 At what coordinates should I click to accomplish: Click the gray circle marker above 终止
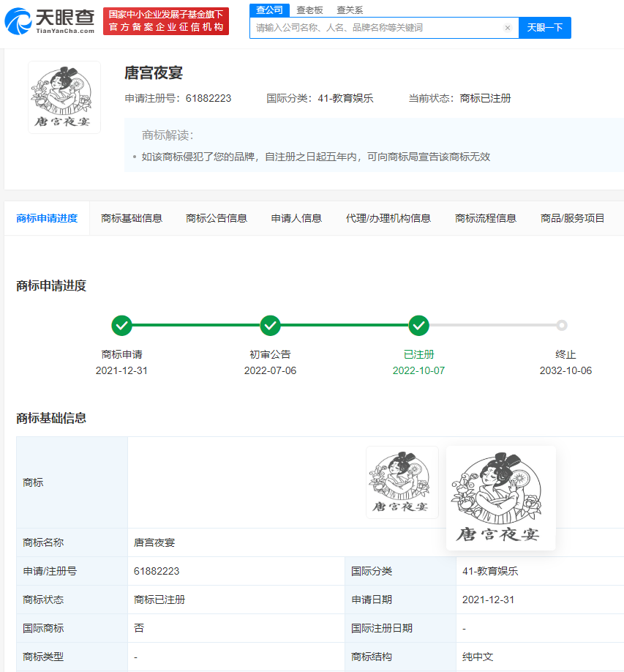coord(562,325)
